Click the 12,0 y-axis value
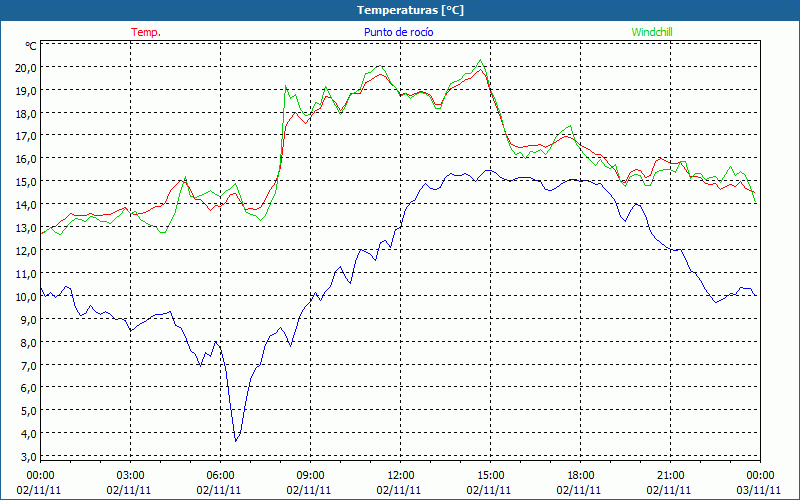Viewport: 800px width, 500px height. click(26, 251)
